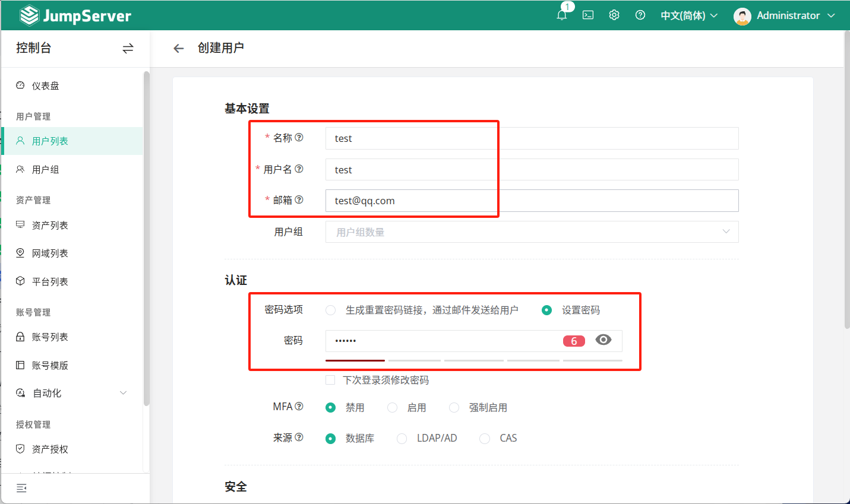Choose 数据库 as the source

(x=331, y=438)
